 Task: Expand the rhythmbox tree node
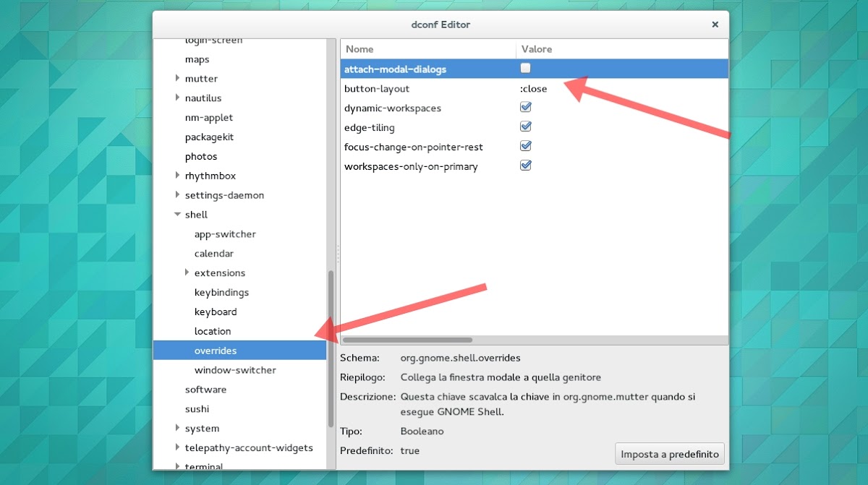(x=178, y=176)
